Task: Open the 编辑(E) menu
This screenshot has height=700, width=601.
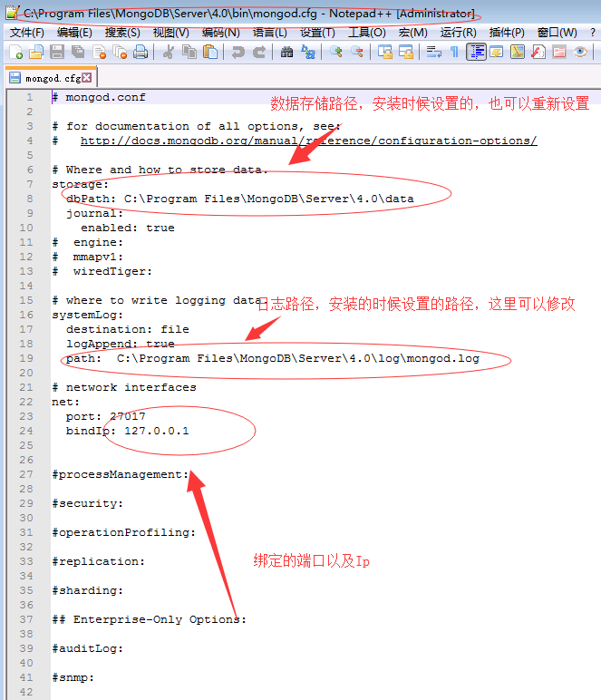Action: point(74,33)
